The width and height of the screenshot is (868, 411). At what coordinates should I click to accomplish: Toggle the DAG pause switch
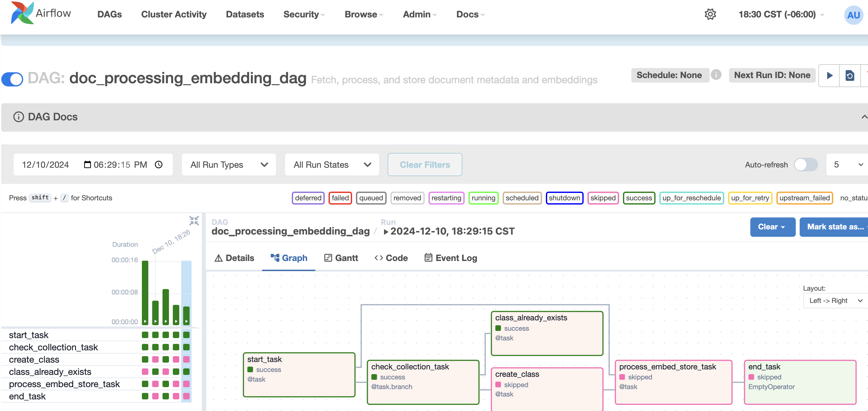(x=13, y=79)
